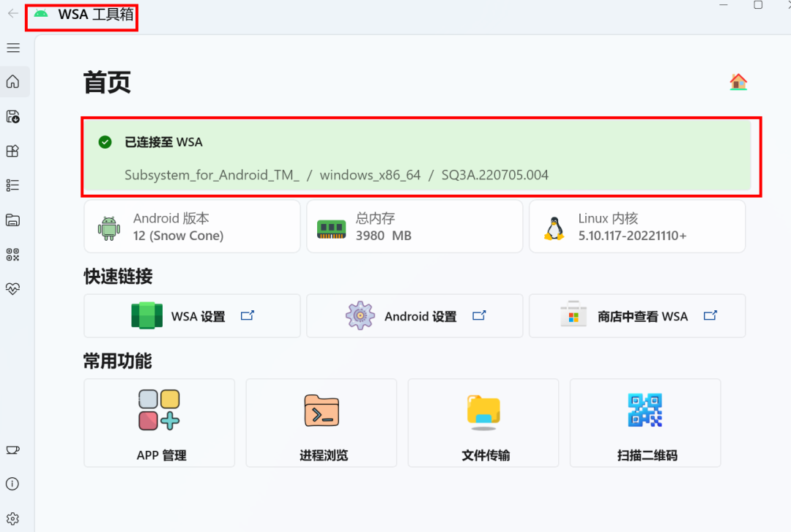Click the memory chip icon
Viewport: 791px width, 532px height.
332,229
